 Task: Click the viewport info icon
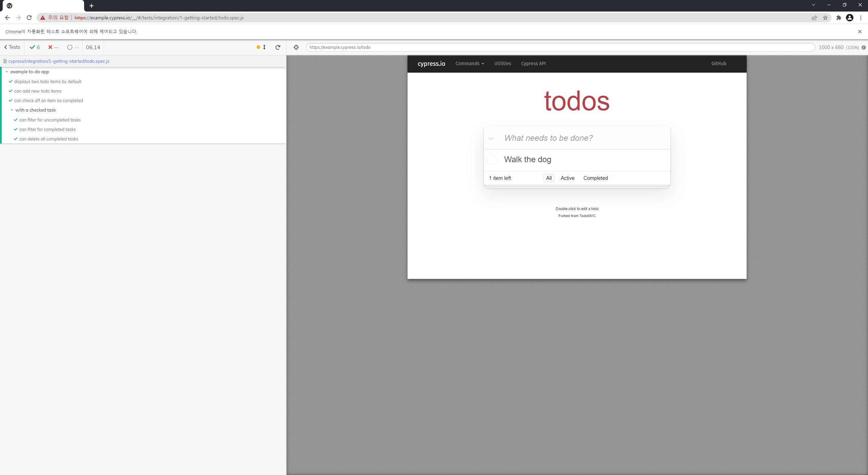[864, 47]
